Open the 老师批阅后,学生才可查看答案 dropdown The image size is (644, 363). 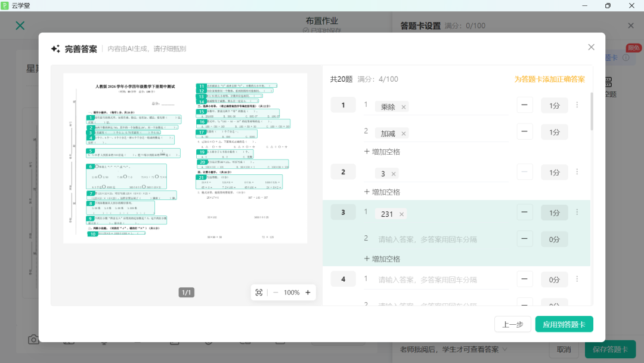(453, 349)
